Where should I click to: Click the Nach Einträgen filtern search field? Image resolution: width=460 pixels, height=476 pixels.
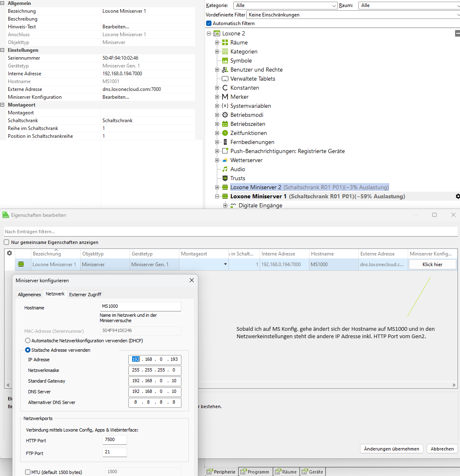[x=231, y=232]
